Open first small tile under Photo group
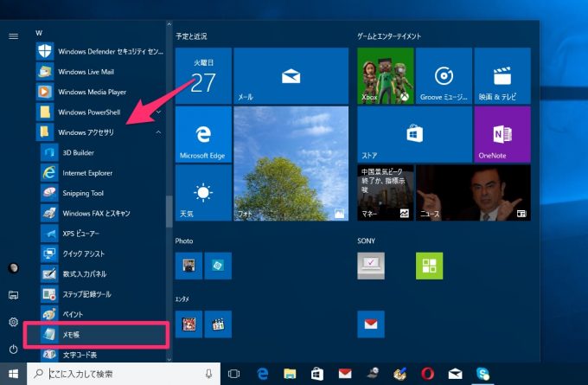 pyautogui.click(x=189, y=266)
